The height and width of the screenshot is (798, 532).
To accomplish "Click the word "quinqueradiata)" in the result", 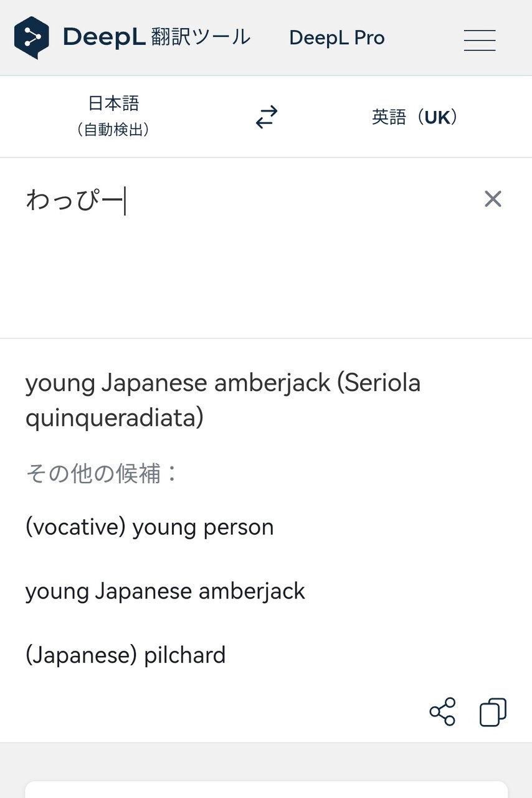I will (x=114, y=418).
